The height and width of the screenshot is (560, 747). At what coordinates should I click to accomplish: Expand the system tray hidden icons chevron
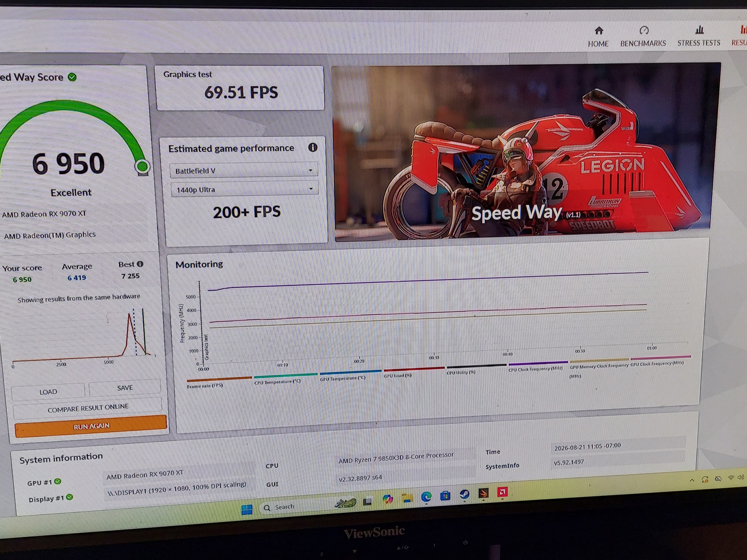coord(692,480)
